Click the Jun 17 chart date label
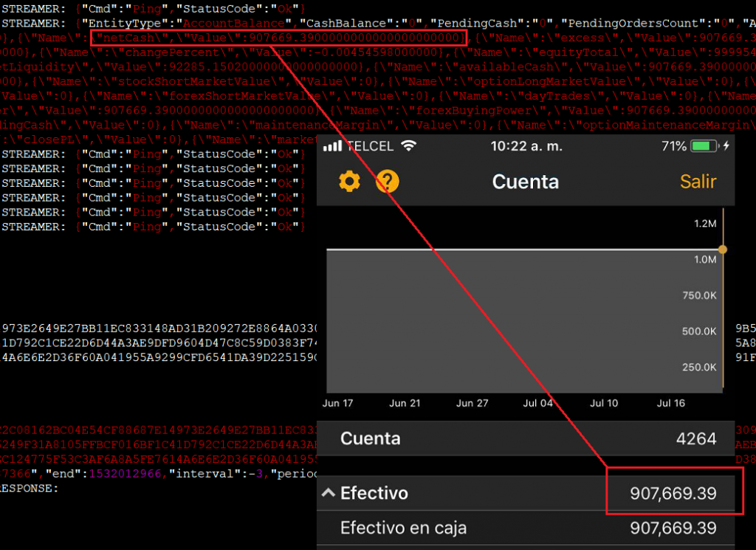This screenshot has height=550, width=756. point(337,403)
